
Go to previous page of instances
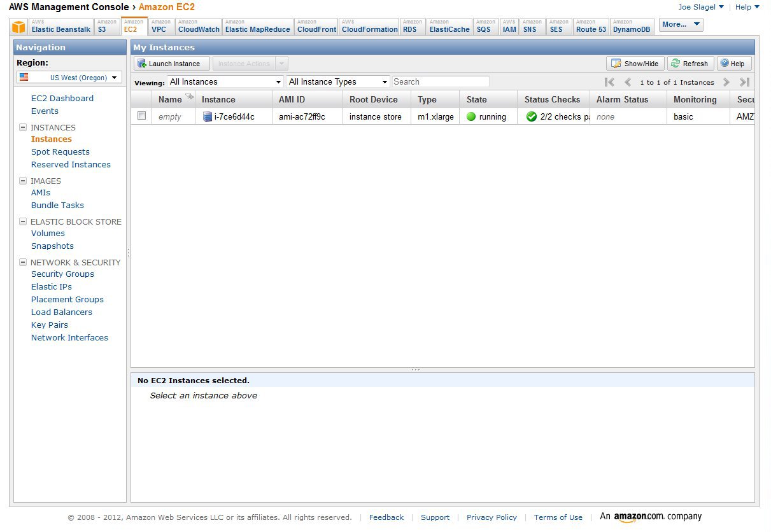(628, 82)
